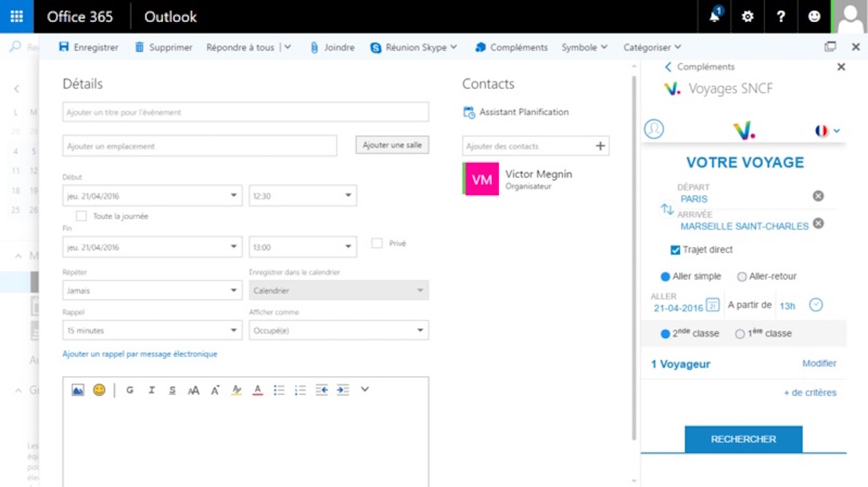Open the font size AA tool

(x=193, y=390)
